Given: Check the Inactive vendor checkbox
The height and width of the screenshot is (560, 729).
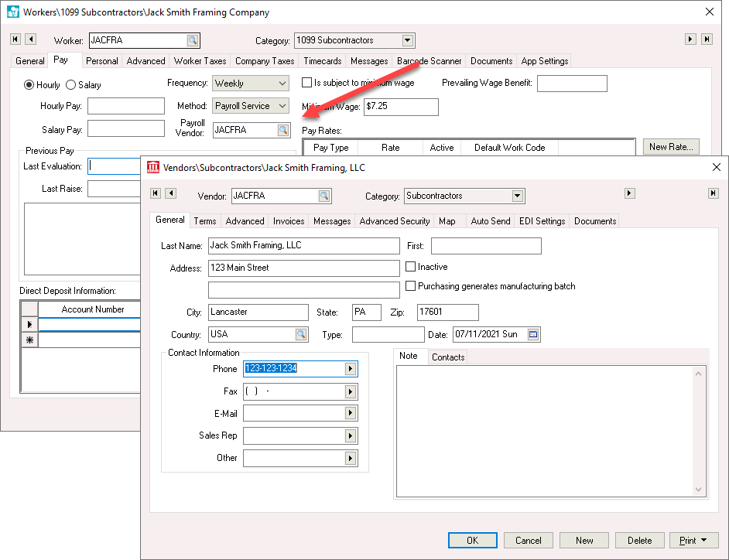Looking at the screenshot, I should click(x=411, y=267).
